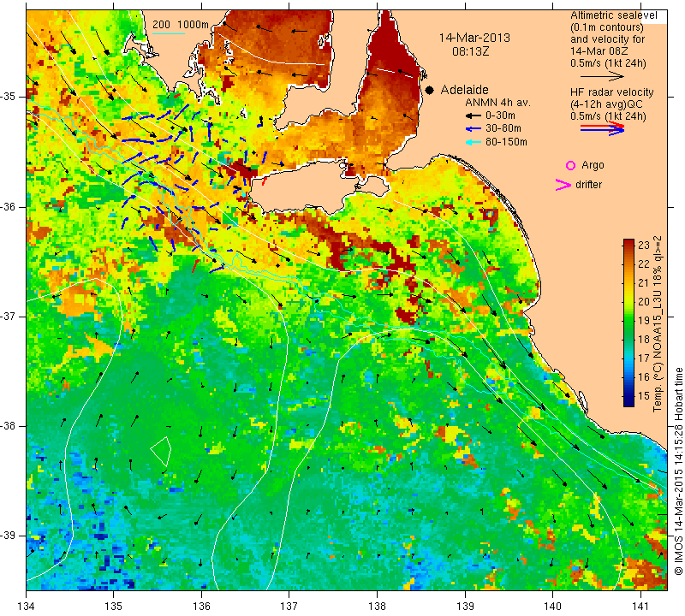
Task: Click the Altimetric sealevel title text
Action: (x=613, y=15)
